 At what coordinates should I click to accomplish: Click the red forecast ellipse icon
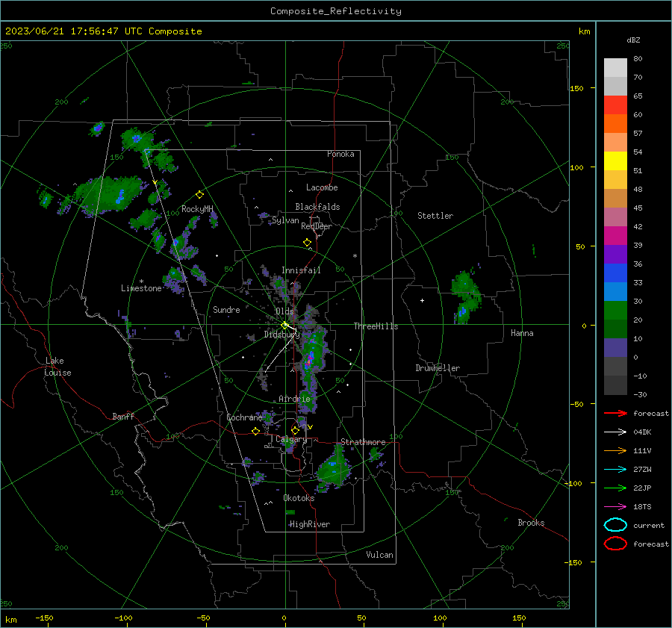pyautogui.click(x=615, y=544)
